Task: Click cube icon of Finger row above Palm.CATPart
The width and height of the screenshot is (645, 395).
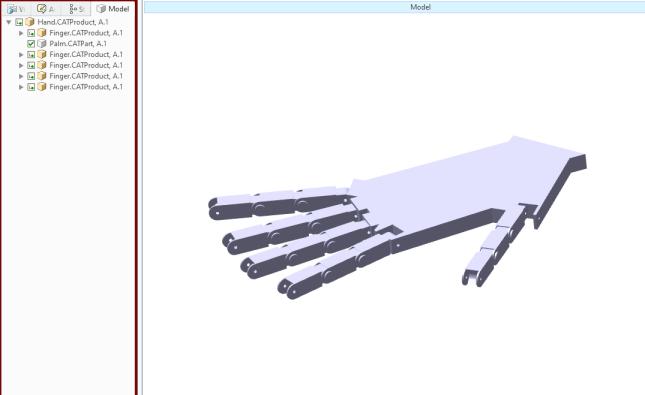Action: coord(42,33)
